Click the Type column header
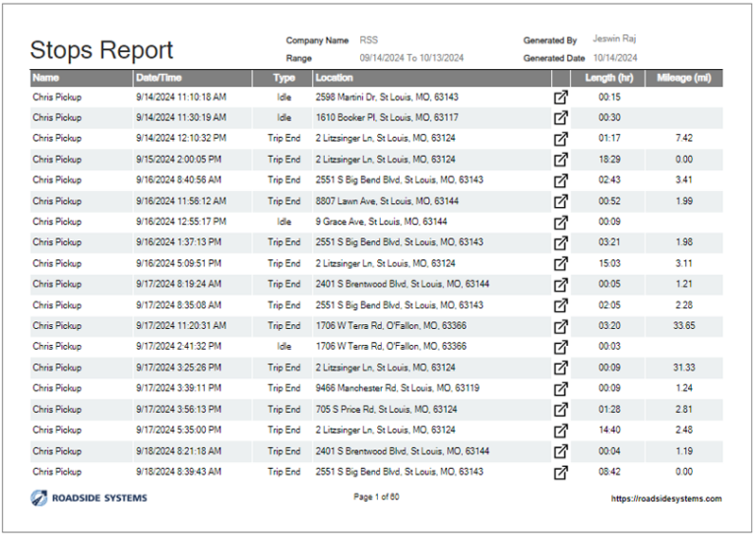The image size is (756, 535). pos(283,78)
